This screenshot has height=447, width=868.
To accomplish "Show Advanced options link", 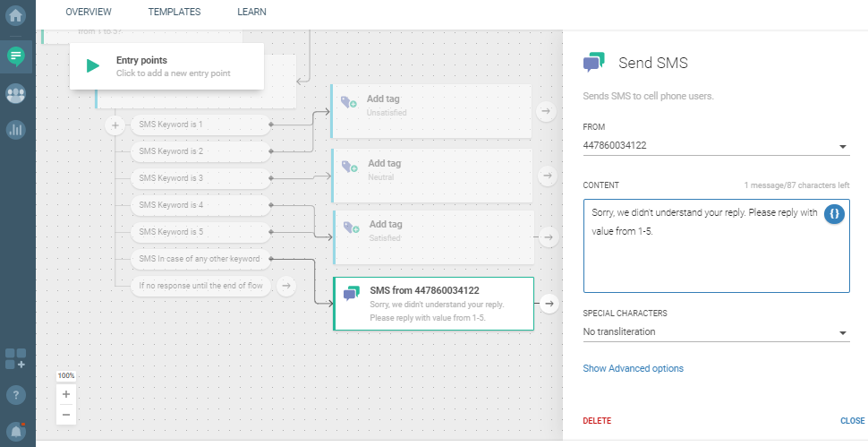I will pyautogui.click(x=633, y=368).
